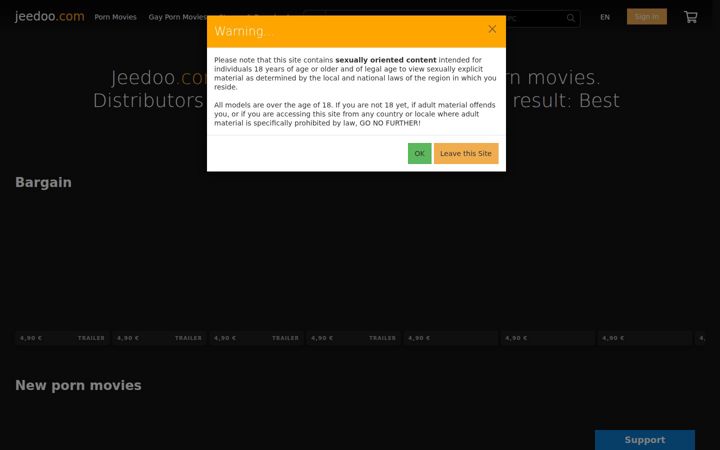Image resolution: width=720 pixels, height=450 pixels.
Task: Open the Porn Movies menu item
Action: [115, 17]
